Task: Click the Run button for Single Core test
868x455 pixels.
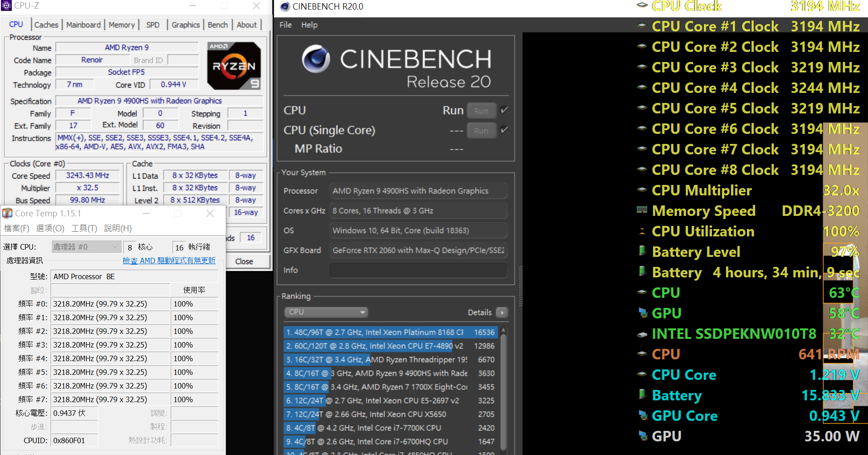Action: [481, 131]
